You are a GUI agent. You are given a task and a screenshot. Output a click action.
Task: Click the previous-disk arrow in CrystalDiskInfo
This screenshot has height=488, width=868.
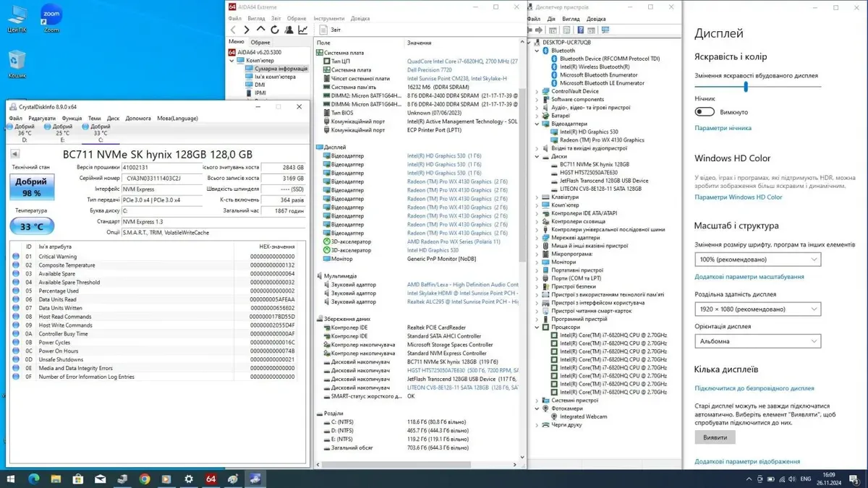(14, 154)
